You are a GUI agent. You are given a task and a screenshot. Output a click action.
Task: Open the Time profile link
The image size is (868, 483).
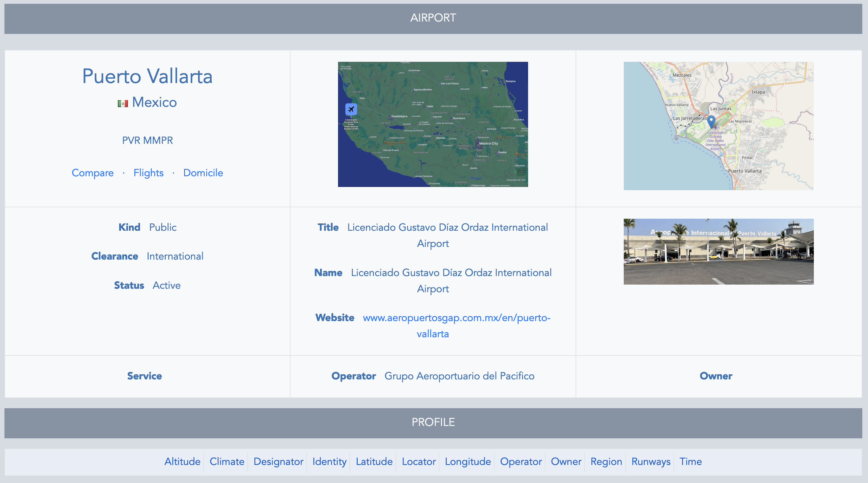[x=690, y=461]
